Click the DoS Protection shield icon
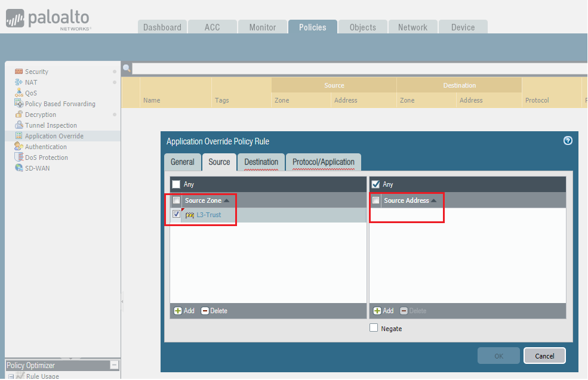 pyautogui.click(x=19, y=157)
